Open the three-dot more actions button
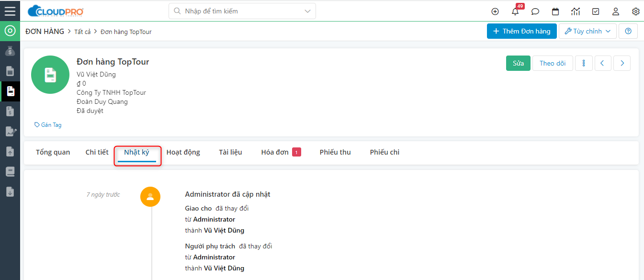The width and height of the screenshot is (644, 280). 584,63
